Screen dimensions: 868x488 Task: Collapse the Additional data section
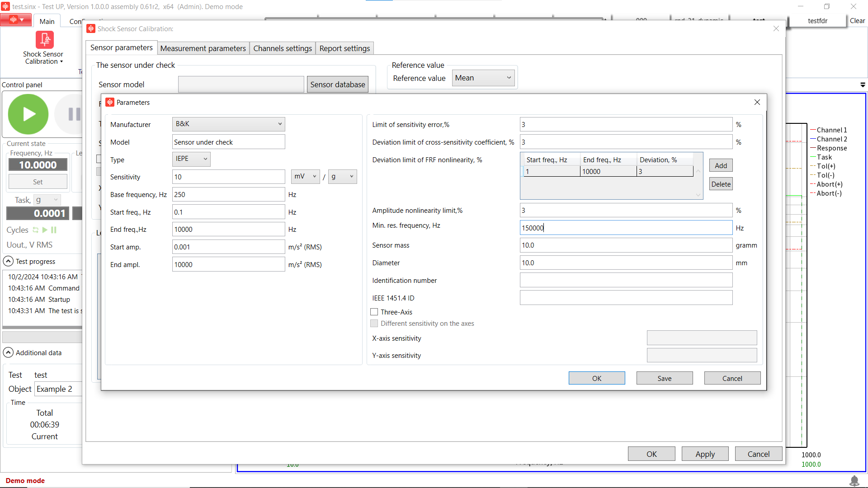tap(8, 352)
